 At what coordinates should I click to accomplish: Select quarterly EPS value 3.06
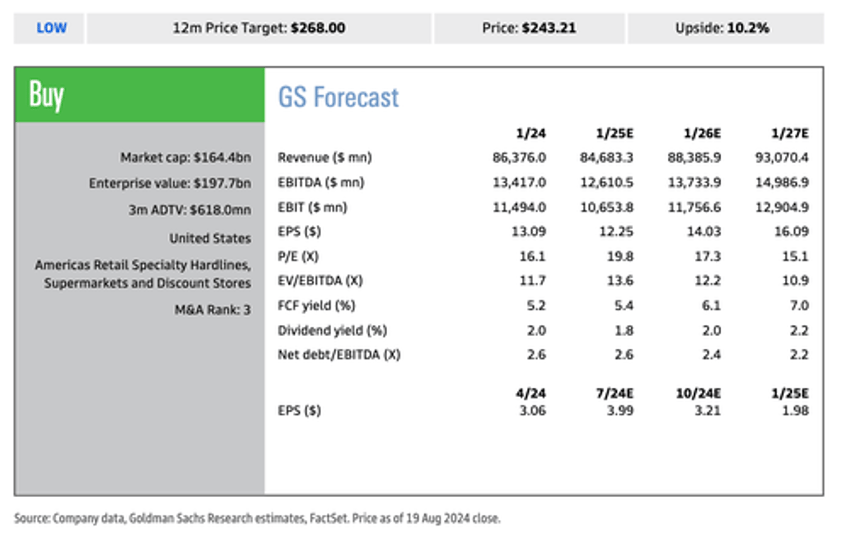532,410
